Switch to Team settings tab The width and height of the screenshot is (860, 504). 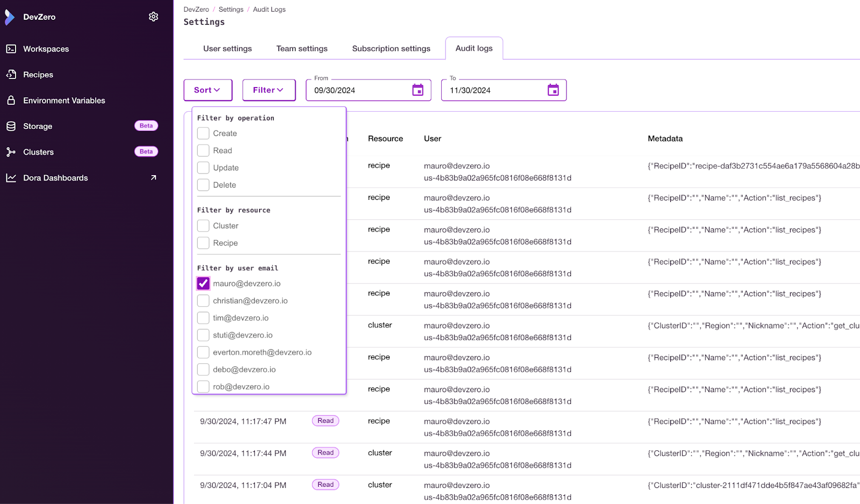[302, 48]
